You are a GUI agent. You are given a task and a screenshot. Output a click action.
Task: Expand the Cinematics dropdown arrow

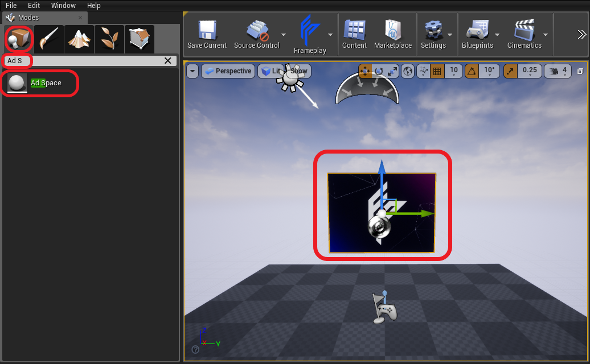point(546,35)
